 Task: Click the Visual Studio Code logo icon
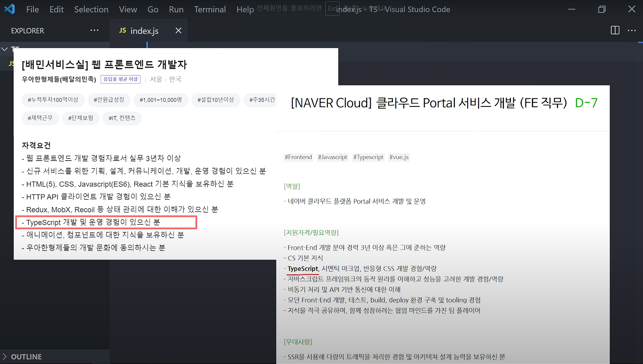coord(9,9)
